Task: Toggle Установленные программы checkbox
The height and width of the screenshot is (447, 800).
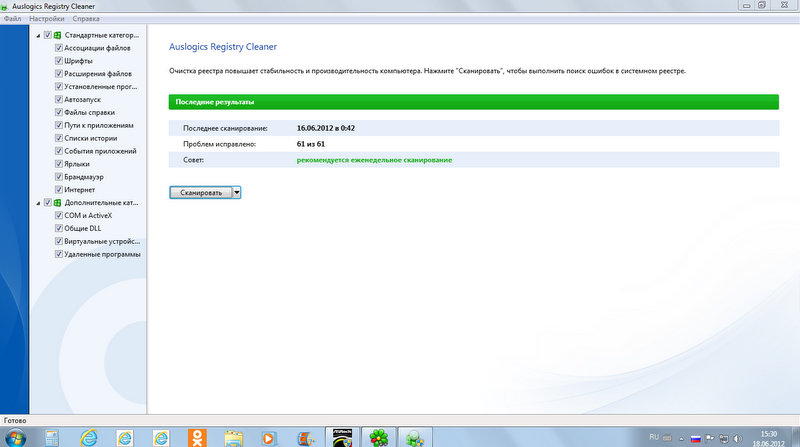Action: pyautogui.click(x=59, y=87)
